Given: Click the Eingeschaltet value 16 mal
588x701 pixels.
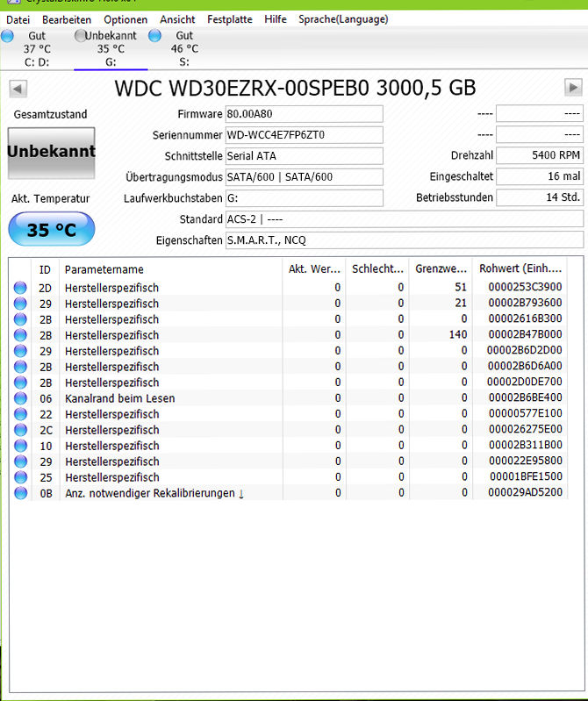Looking at the screenshot, I should pos(540,176).
